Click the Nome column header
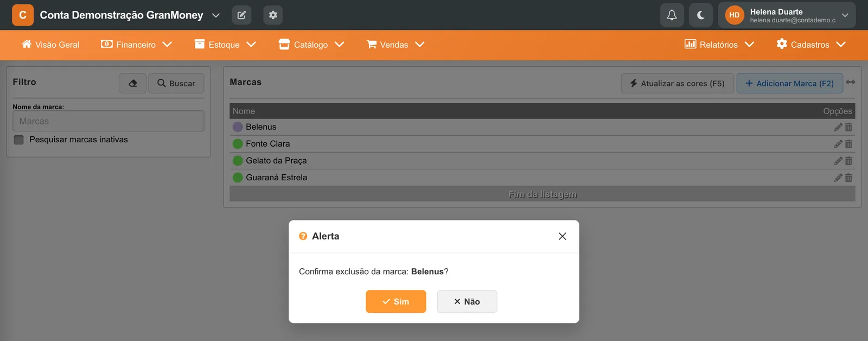Screen dimensions: 868x341 244,111
